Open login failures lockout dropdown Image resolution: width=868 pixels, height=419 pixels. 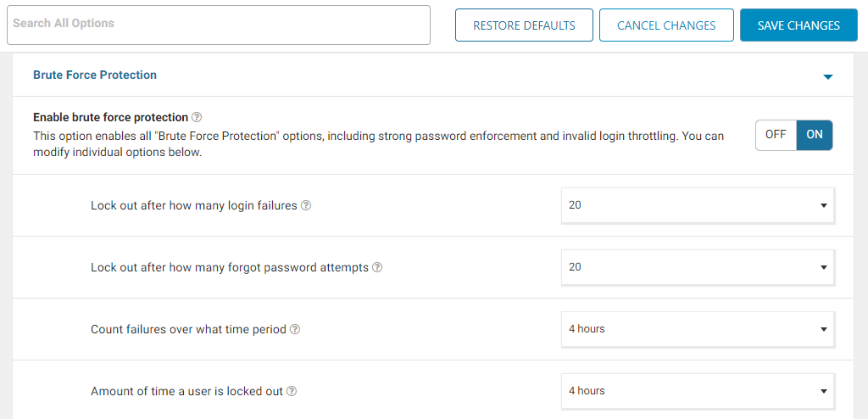698,205
